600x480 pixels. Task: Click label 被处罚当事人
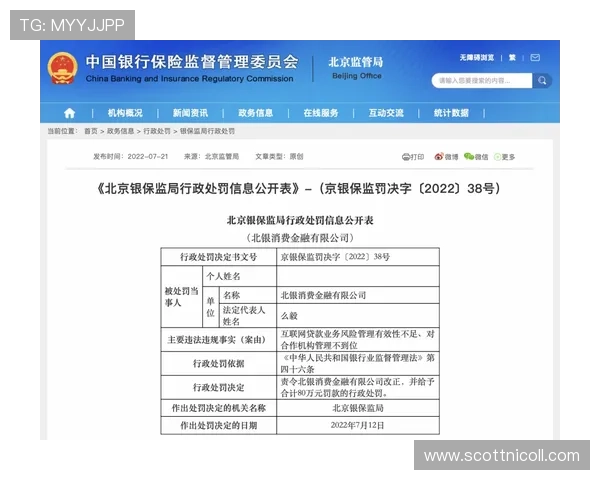coord(181,297)
